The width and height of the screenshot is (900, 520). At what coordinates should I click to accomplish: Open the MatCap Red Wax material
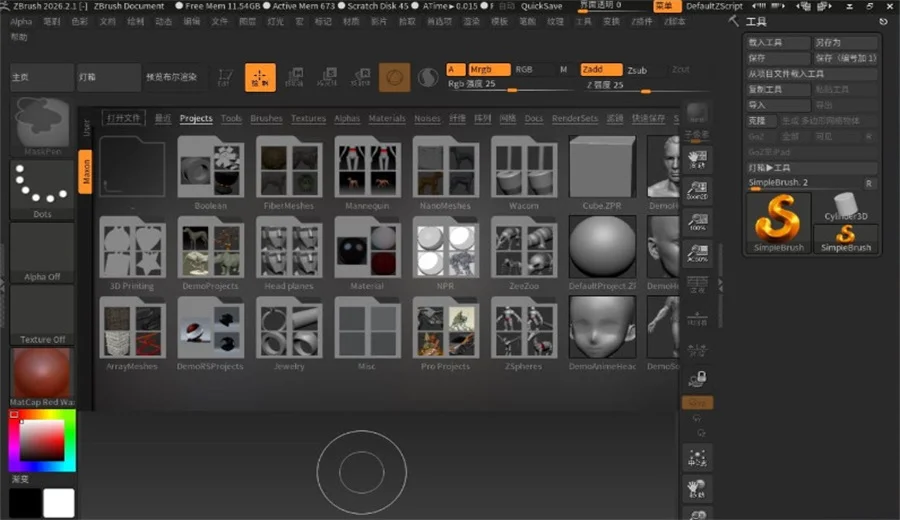[42, 377]
